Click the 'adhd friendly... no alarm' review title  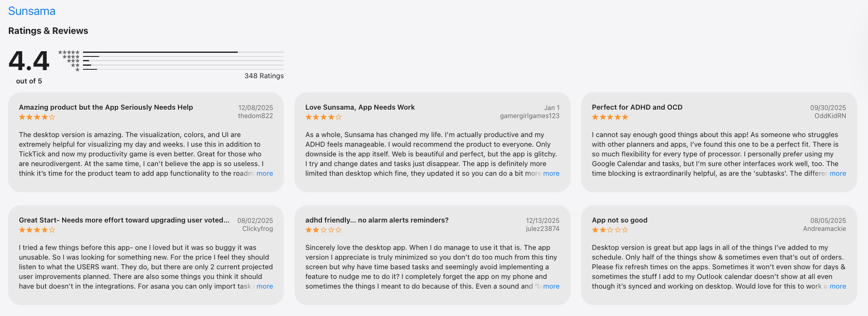(377, 220)
